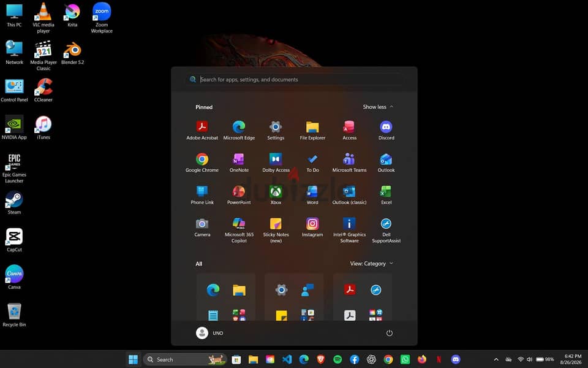This screenshot has width=588, height=368.
Task: Open the UNO user account menu
Action: [x=209, y=332]
